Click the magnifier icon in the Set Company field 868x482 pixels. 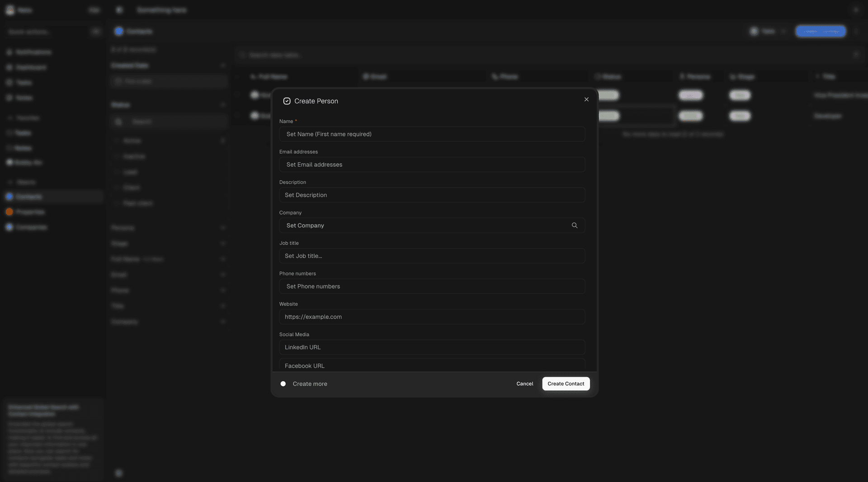pyautogui.click(x=575, y=225)
